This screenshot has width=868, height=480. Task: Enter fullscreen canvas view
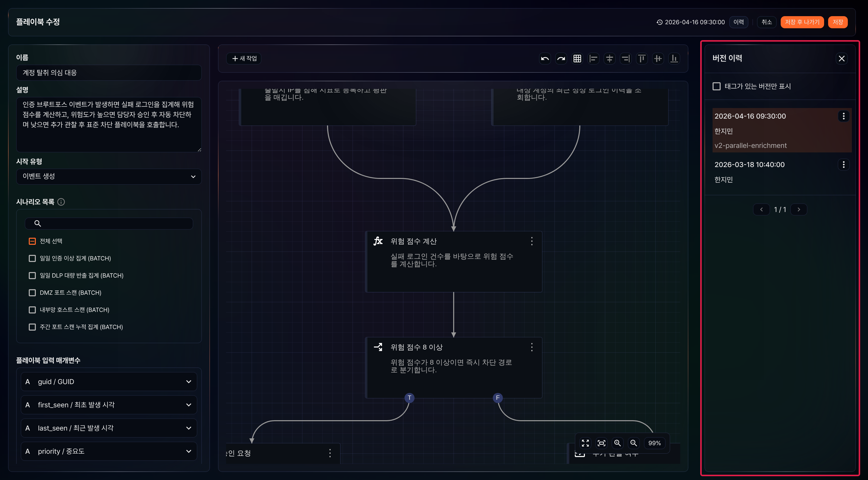click(x=586, y=443)
